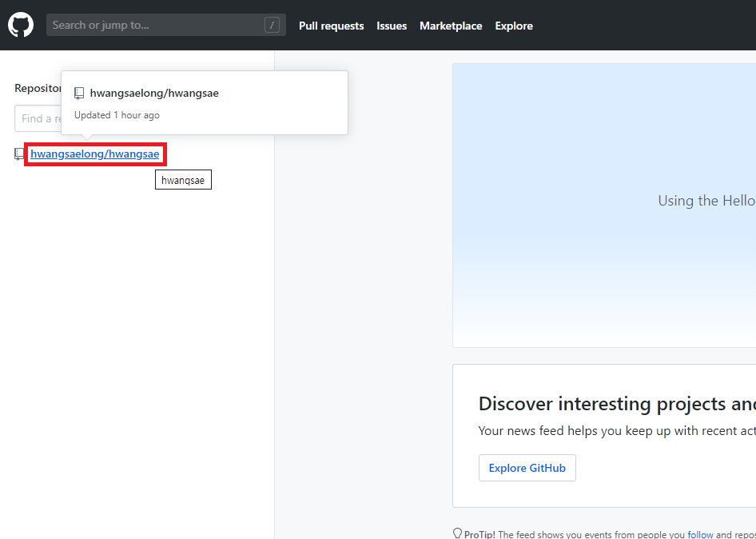
Task: Focus the Search or jump to field
Action: tap(166, 25)
